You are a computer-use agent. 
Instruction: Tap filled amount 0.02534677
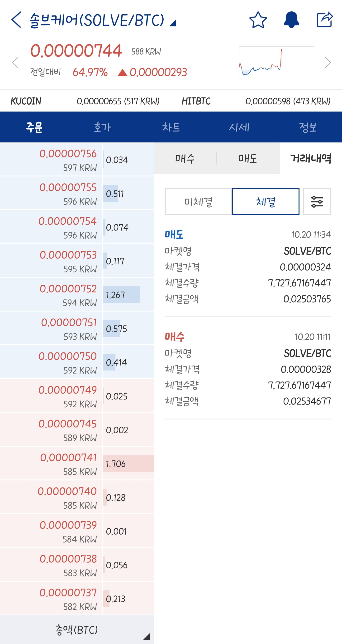click(307, 401)
